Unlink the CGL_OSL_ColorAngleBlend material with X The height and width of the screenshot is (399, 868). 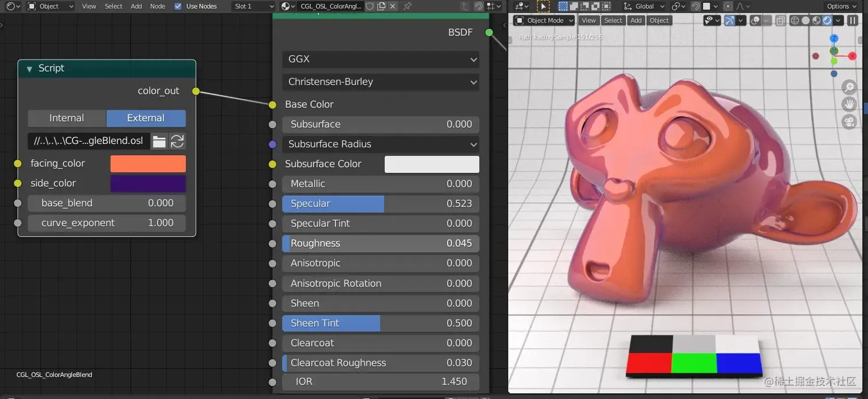(393, 6)
